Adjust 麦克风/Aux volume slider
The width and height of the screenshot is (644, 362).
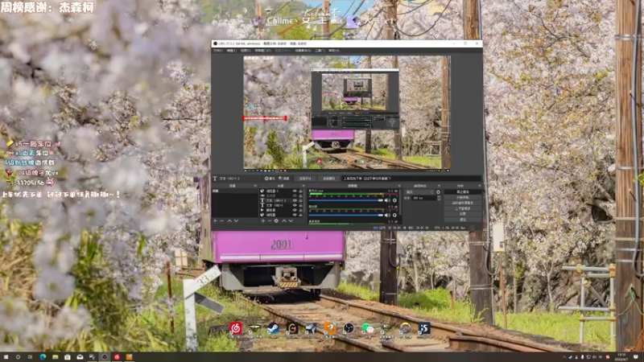346,200
